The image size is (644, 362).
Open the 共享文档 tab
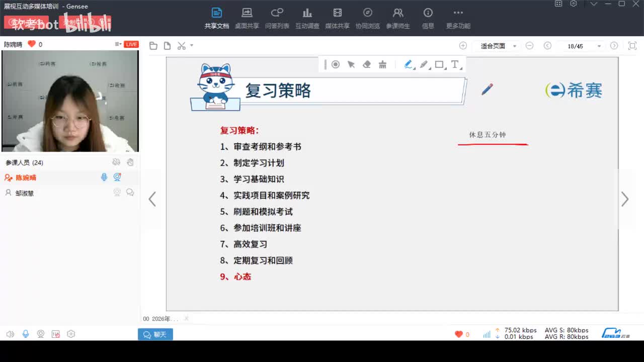click(216, 18)
